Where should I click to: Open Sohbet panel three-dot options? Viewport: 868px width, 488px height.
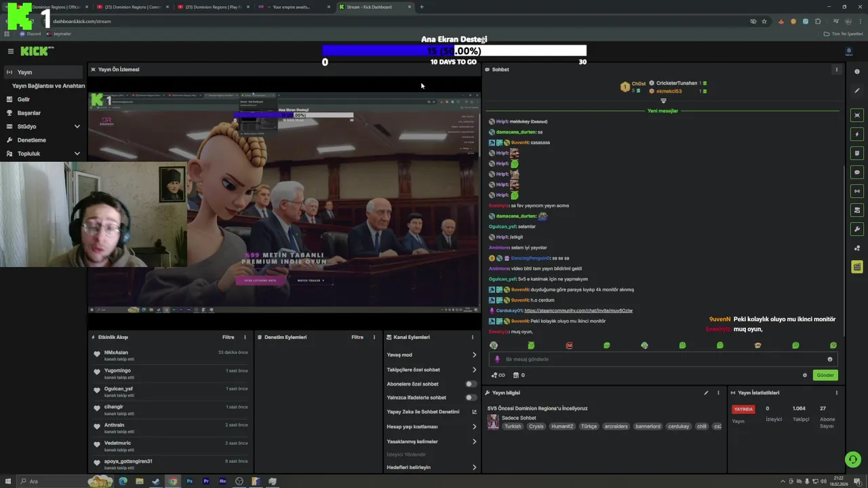(x=836, y=69)
